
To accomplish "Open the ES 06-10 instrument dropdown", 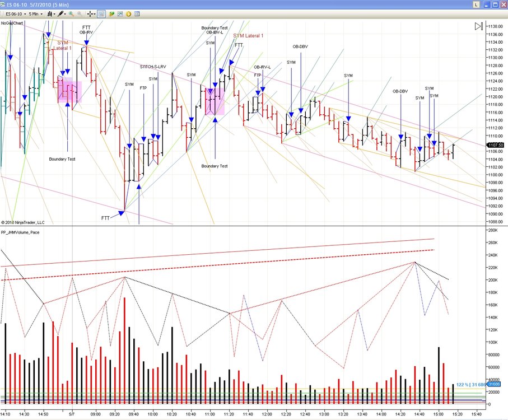I will point(15,14).
